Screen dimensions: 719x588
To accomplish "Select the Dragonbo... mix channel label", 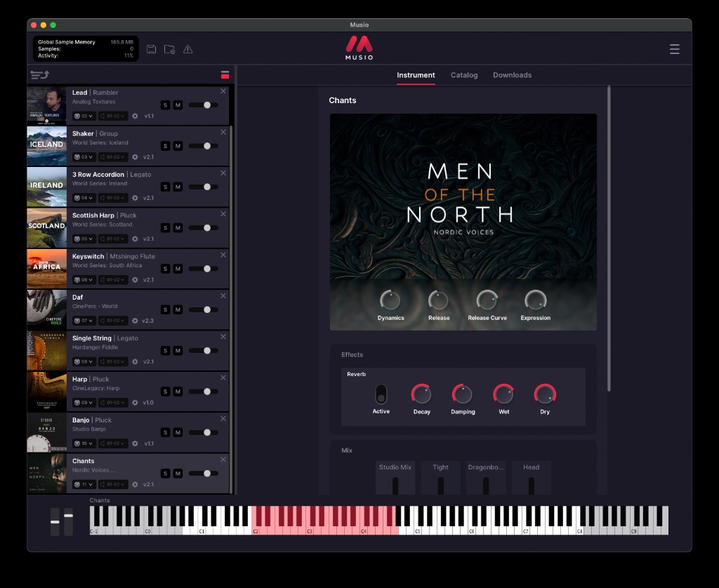I will (x=486, y=467).
